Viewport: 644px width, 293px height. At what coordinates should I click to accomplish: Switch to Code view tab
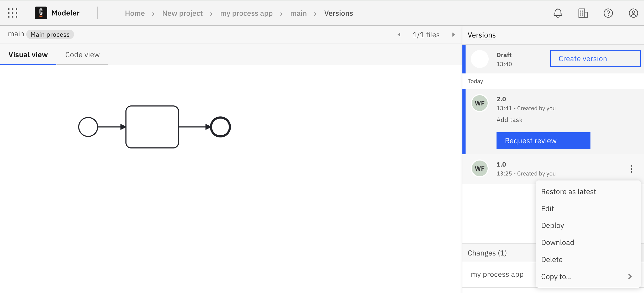pos(82,55)
